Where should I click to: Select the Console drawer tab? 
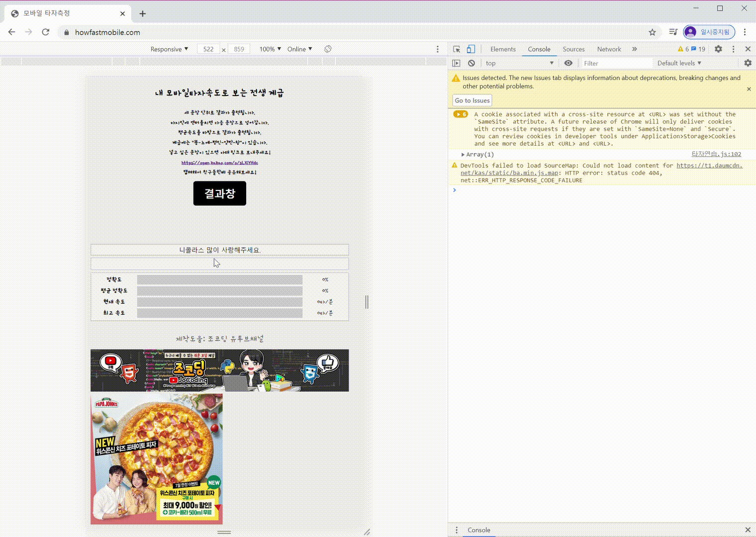click(x=478, y=530)
